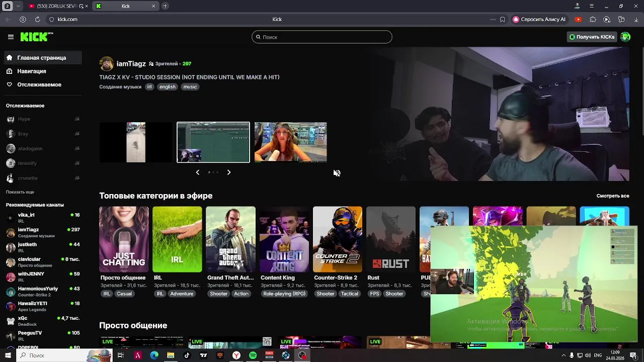Open recommended channel clavicular
This screenshot has height=362, width=644.
(43, 262)
